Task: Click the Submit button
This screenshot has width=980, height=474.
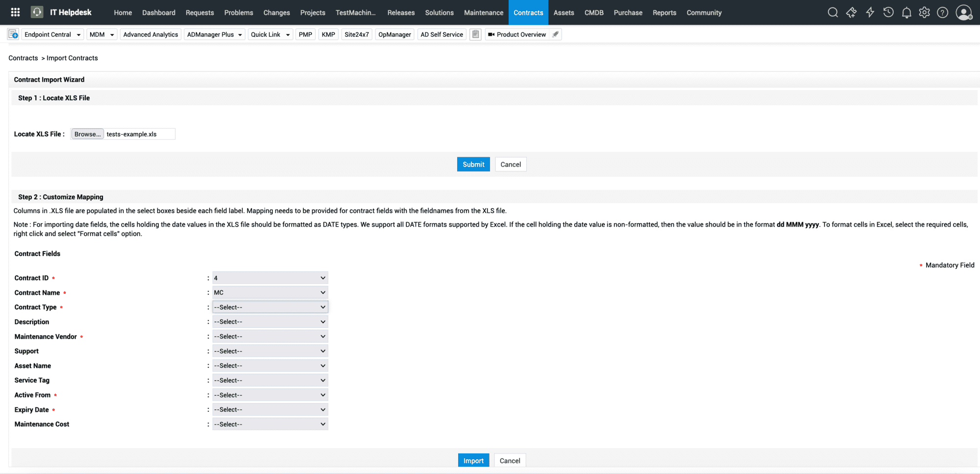Action: 473,165
